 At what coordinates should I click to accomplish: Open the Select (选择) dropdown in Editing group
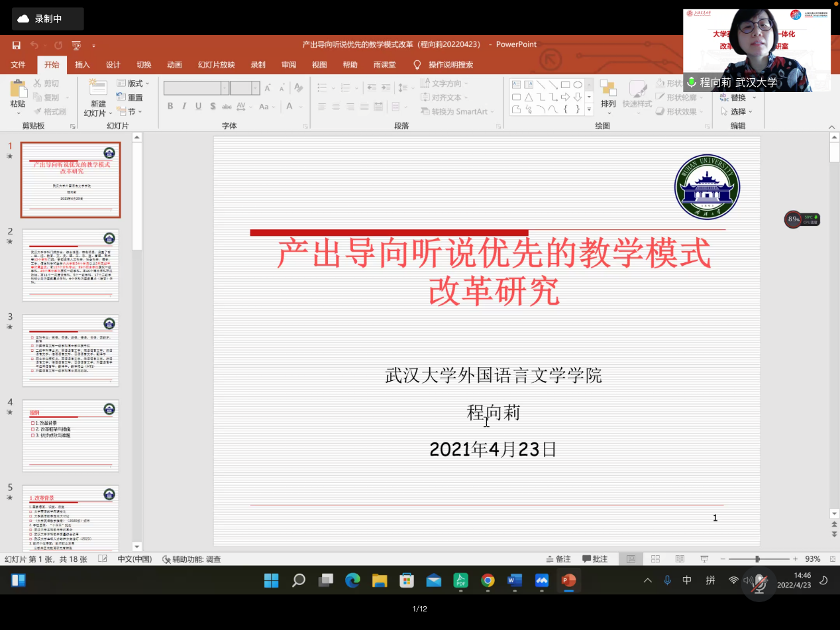(738, 112)
